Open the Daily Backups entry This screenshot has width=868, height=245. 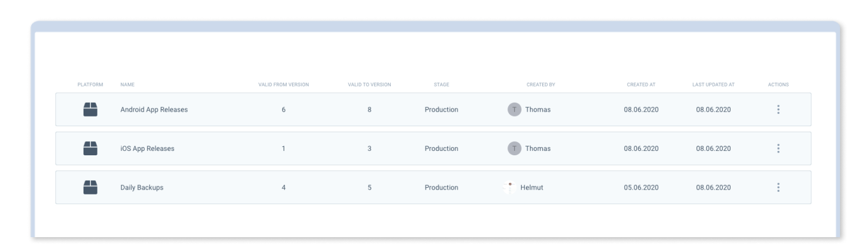[142, 188]
